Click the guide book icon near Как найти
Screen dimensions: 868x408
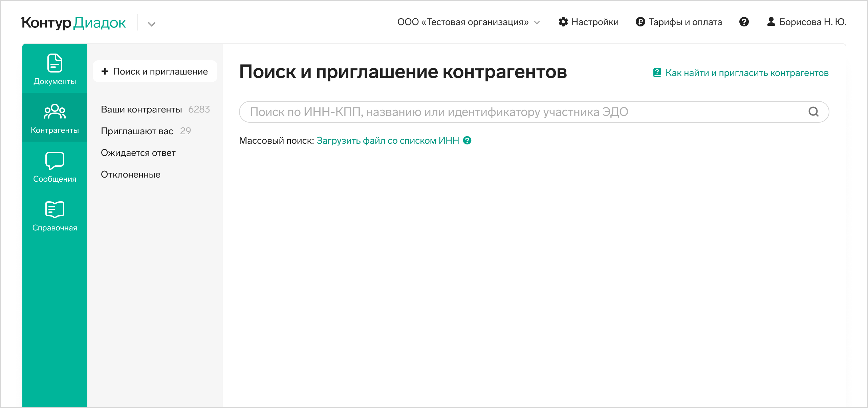click(657, 73)
